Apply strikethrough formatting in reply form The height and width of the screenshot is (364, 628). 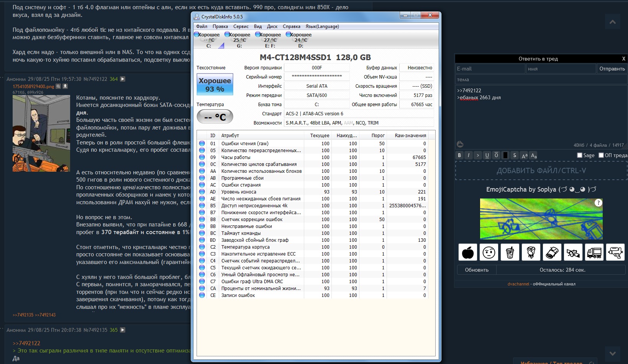515,155
